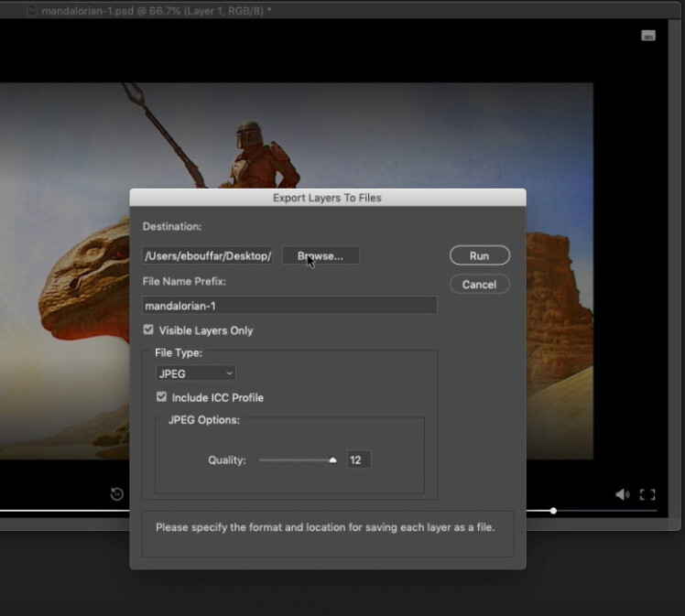Screen dimensions: 685x616
Task: Enter fullscreen with the expand icon
Action: click(647, 494)
